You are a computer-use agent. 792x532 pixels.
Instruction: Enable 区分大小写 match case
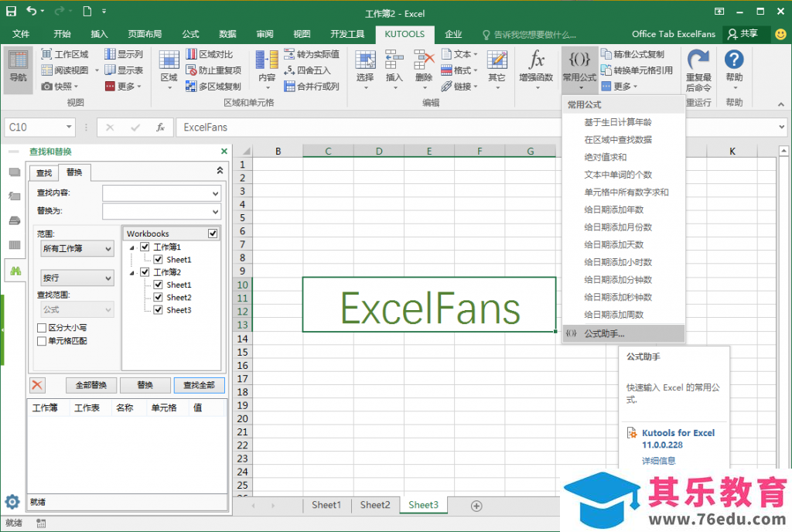(42, 328)
